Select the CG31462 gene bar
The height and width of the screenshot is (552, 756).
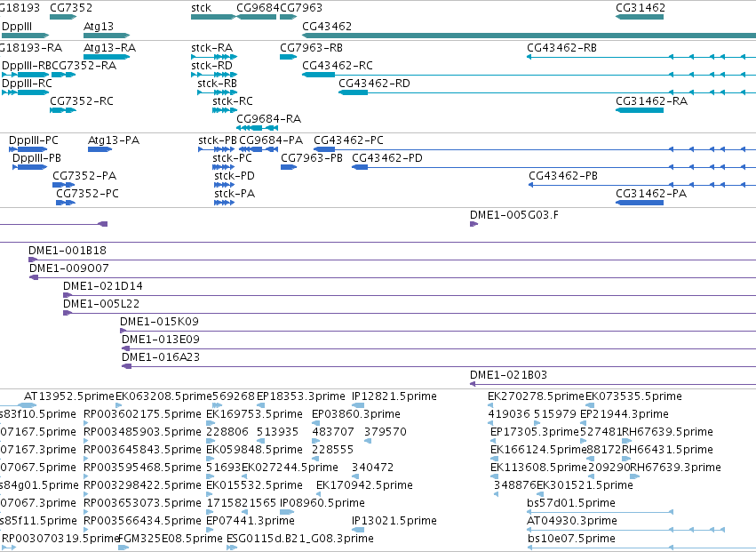point(640,17)
